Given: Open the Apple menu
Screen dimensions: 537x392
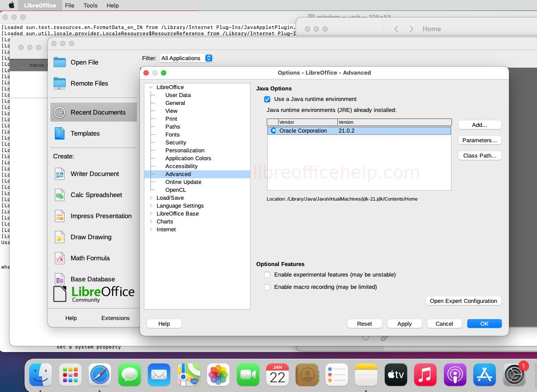Looking at the screenshot, I should [11, 5].
